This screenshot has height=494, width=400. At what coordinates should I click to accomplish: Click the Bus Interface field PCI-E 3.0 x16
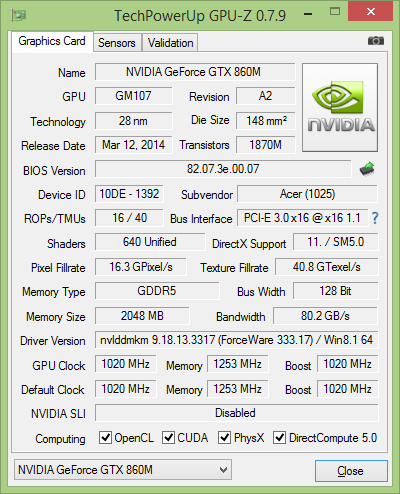(x=302, y=218)
